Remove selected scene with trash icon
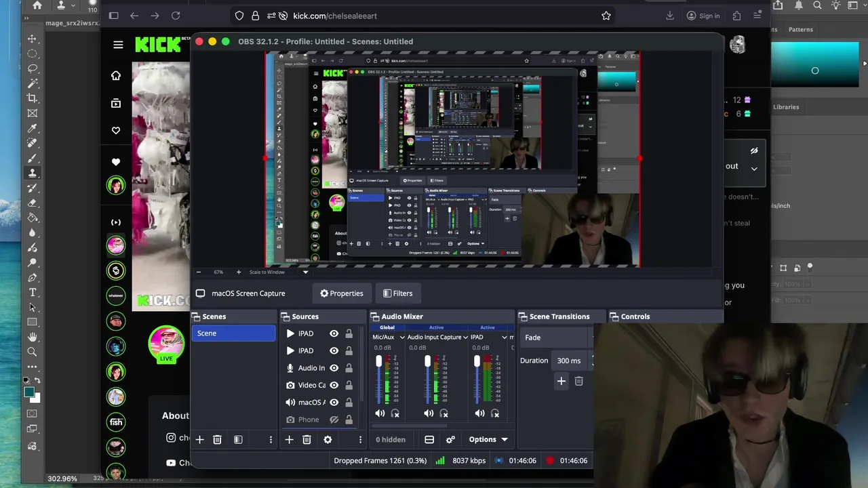 [217, 440]
